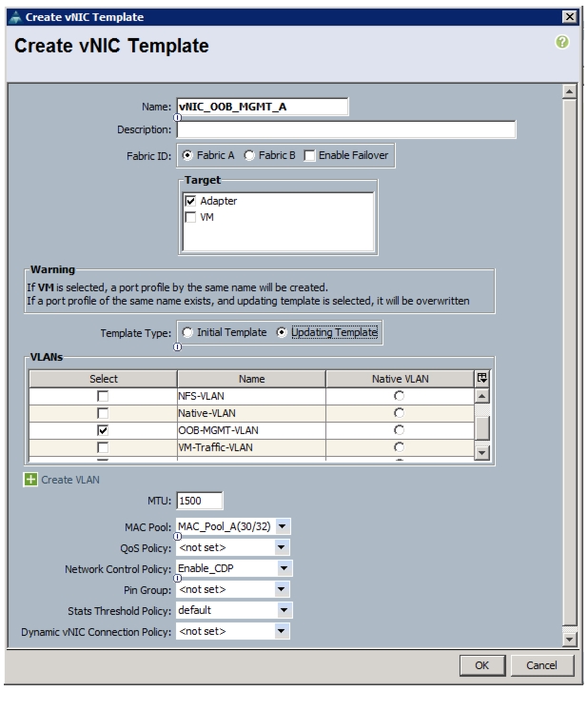
Task: Click the Cancel button
Action: point(541,665)
